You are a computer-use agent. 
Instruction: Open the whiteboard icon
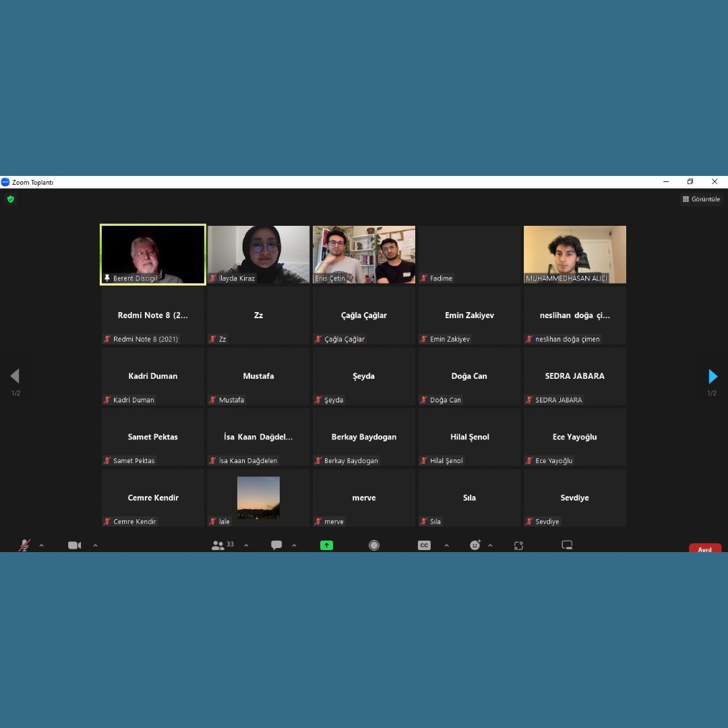[x=567, y=545]
